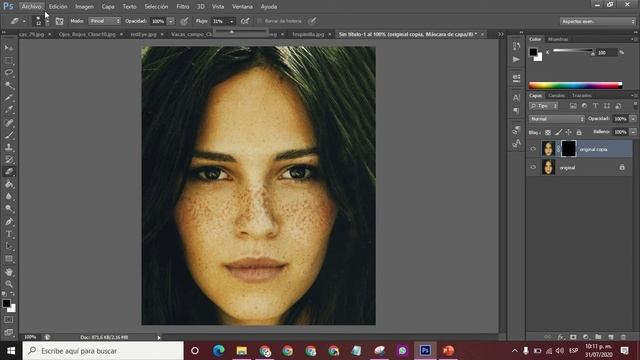The width and height of the screenshot is (640, 360).
Task: Select the Rectangular Marquee tool
Action: coord(9,61)
